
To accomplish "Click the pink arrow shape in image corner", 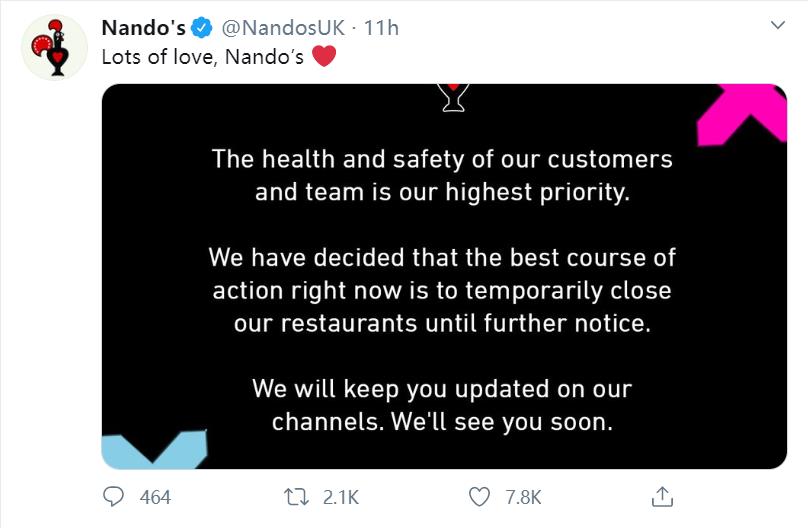I will click(743, 115).
